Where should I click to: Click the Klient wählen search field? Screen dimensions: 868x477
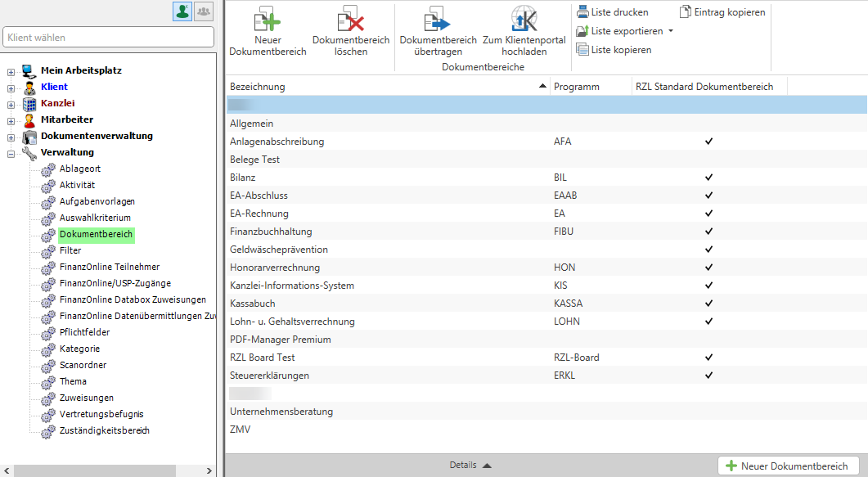click(x=108, y=38)
